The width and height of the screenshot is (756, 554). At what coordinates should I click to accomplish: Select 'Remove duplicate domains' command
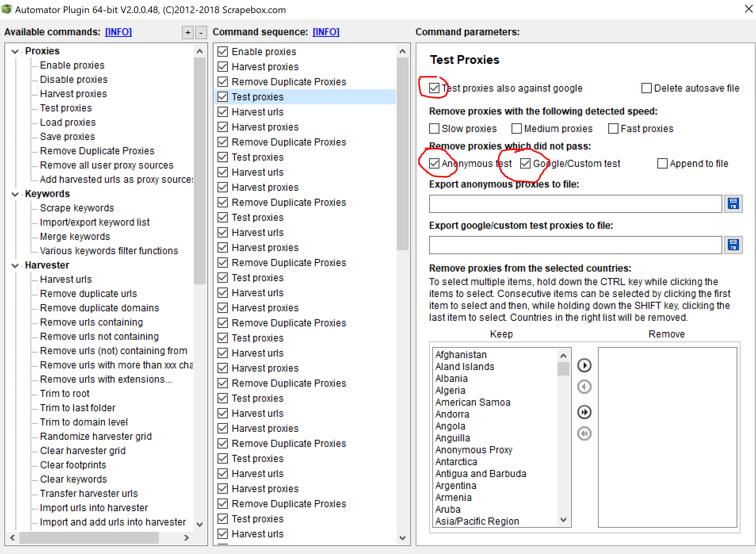99,308
